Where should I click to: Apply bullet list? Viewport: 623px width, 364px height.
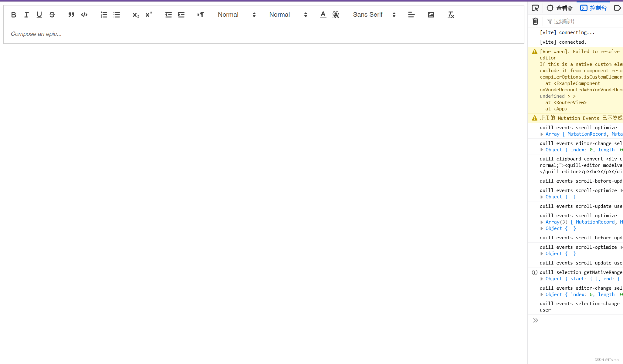click(x=117, y=15)
